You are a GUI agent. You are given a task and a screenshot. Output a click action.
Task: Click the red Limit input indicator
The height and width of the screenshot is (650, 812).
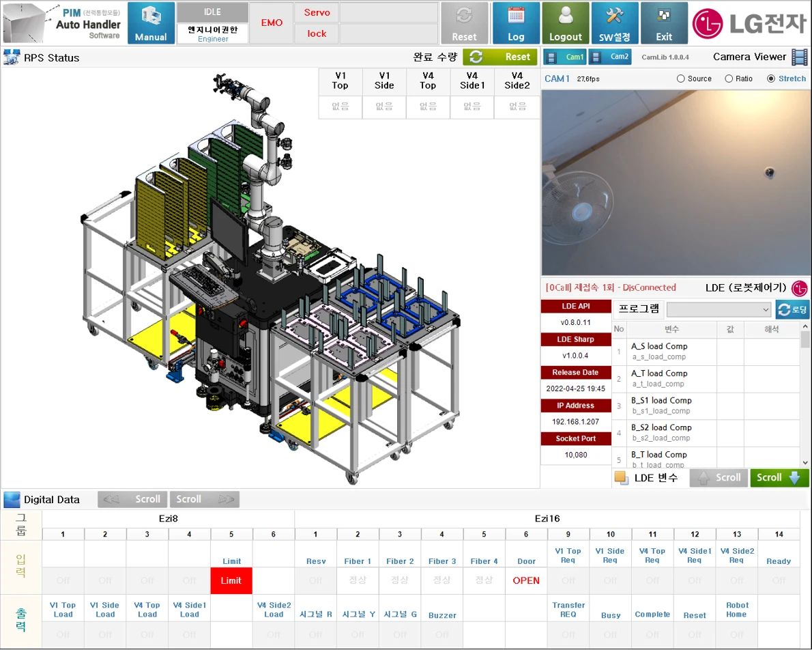click(231, 580)
